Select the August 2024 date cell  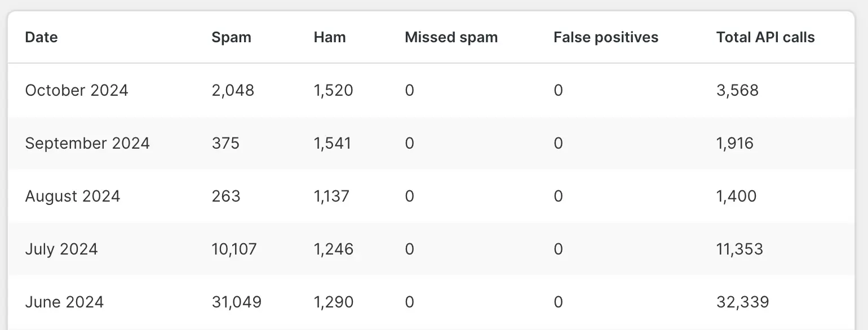73,196
